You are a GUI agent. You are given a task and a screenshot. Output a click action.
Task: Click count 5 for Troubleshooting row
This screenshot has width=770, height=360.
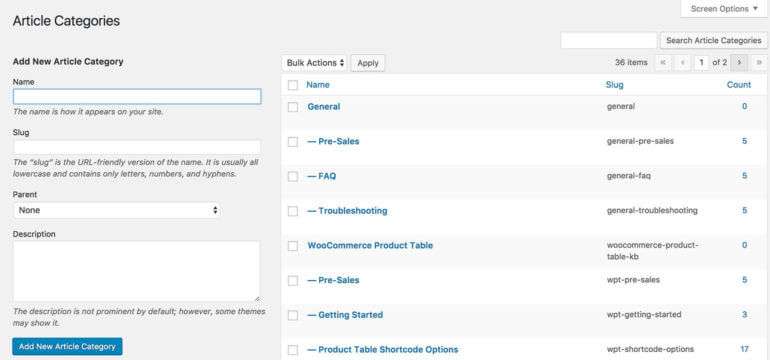coord(745,210)
